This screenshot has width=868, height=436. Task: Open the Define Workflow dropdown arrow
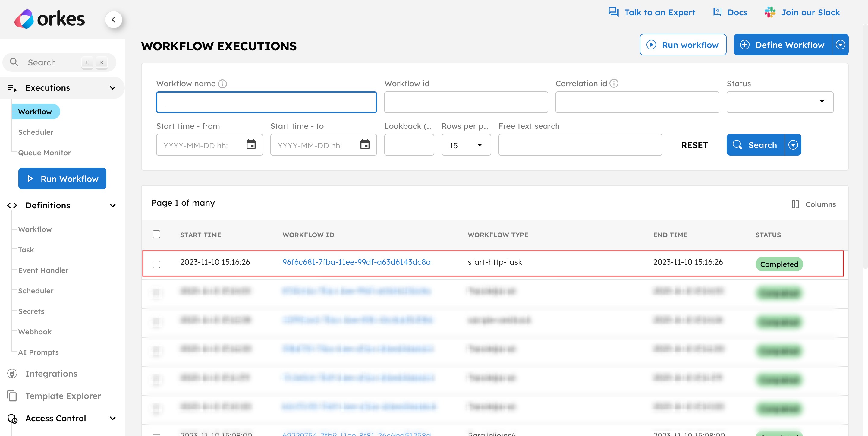(x=840, y=45)
